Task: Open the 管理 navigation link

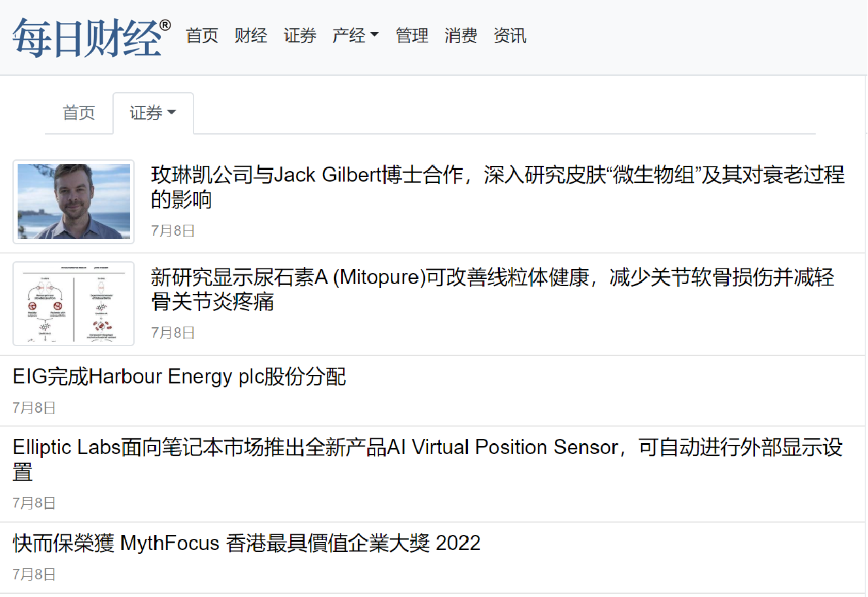Action: (x=412, y=35)
